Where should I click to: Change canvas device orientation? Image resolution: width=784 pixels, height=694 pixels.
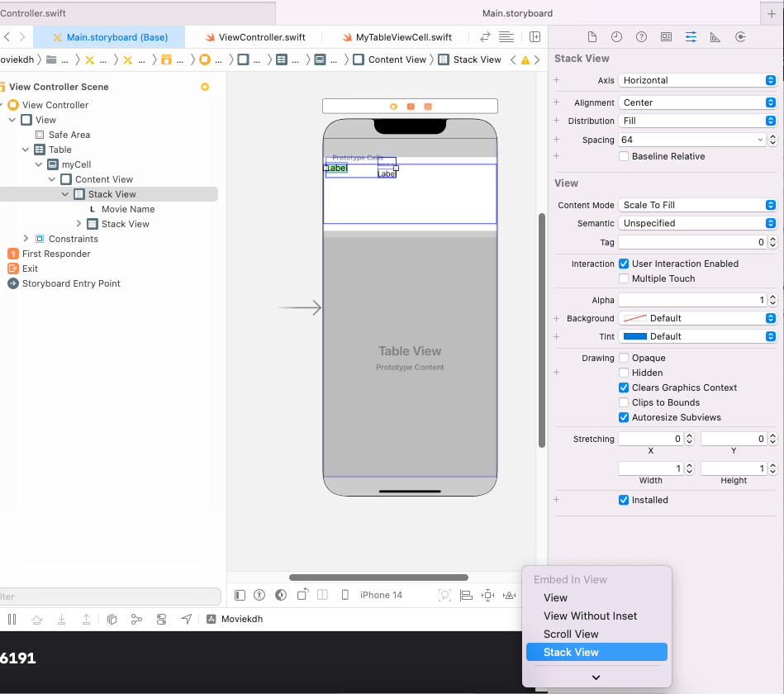pos(302,595)
